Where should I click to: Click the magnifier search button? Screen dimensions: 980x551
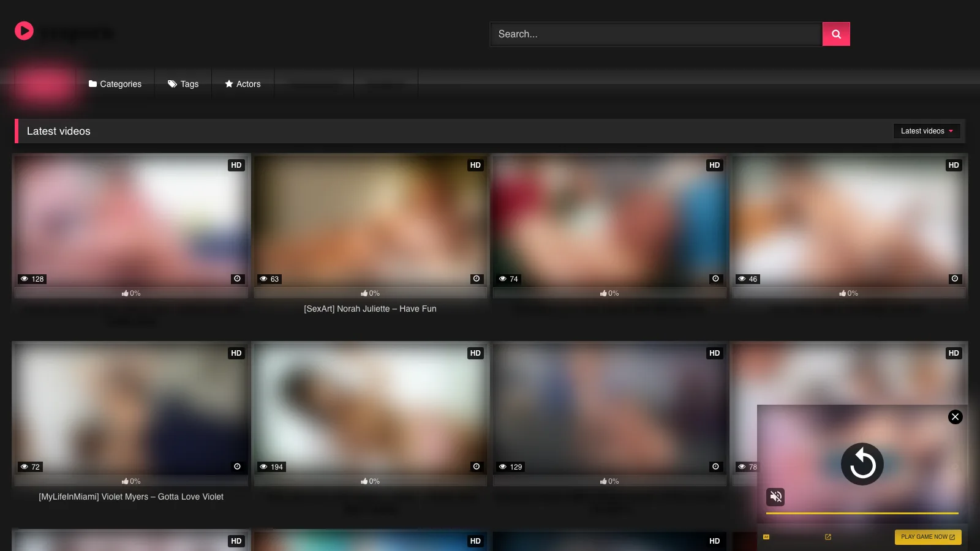[x=836, y=34]
